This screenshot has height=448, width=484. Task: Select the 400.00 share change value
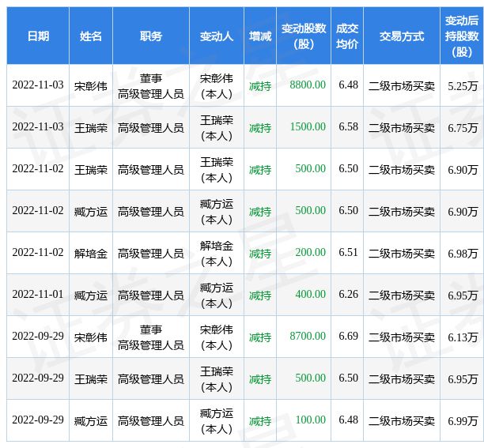(x=310, y=295)
